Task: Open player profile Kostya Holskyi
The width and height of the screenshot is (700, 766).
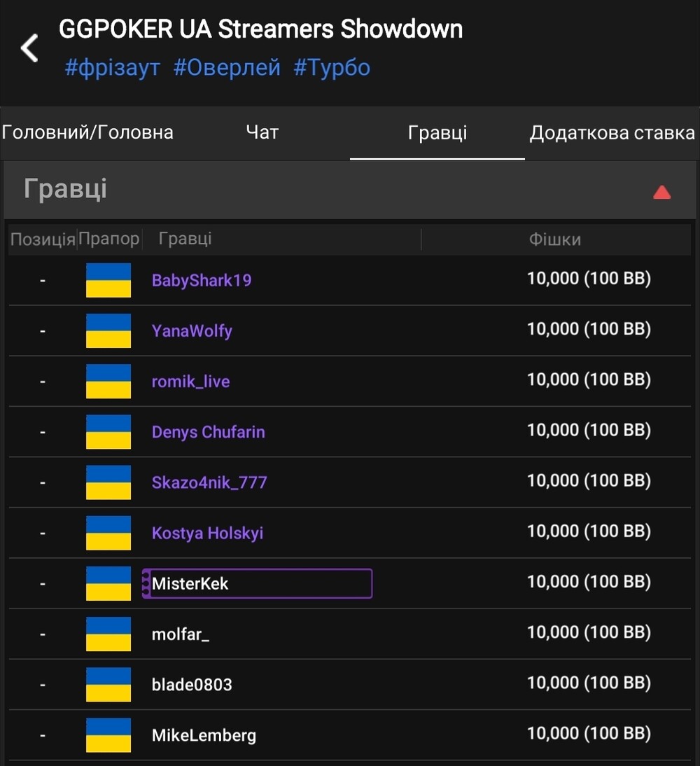Action: (207, 533)
